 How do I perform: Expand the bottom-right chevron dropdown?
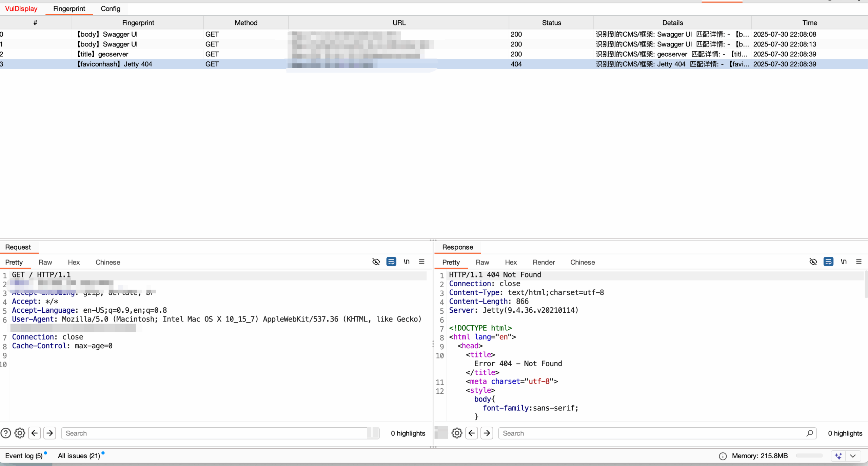pos(853,456)
